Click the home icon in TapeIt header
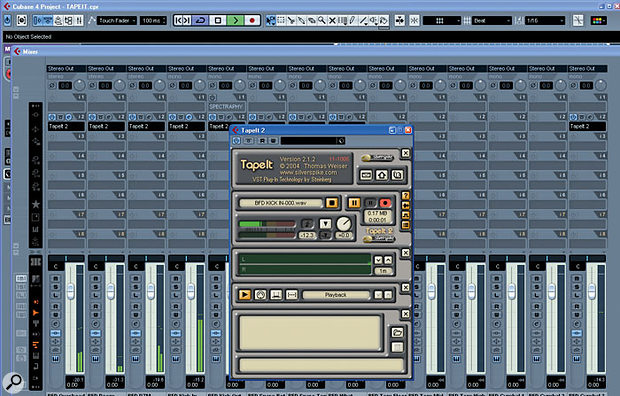This screenshot has height=396, width=620. click(382, 175)
